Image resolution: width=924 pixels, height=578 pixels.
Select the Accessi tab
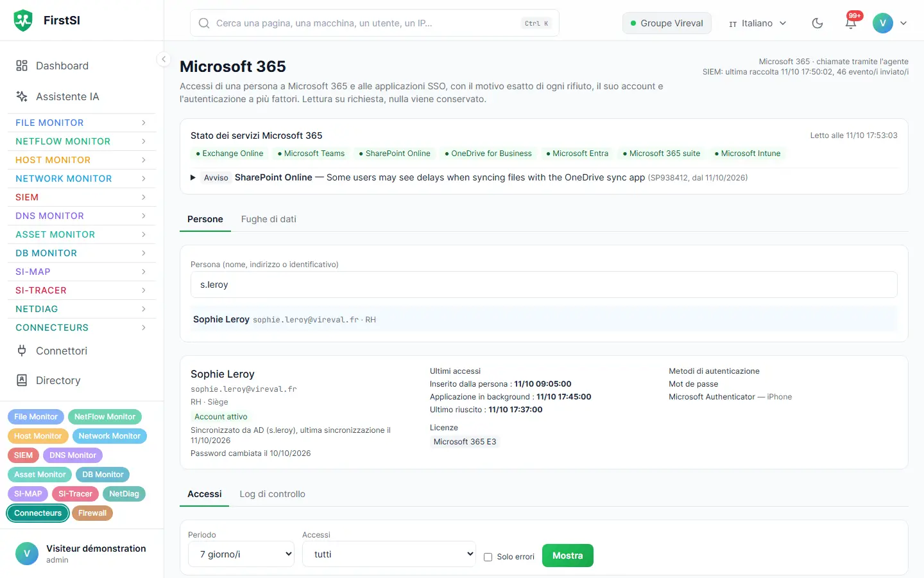coord(205,494)
